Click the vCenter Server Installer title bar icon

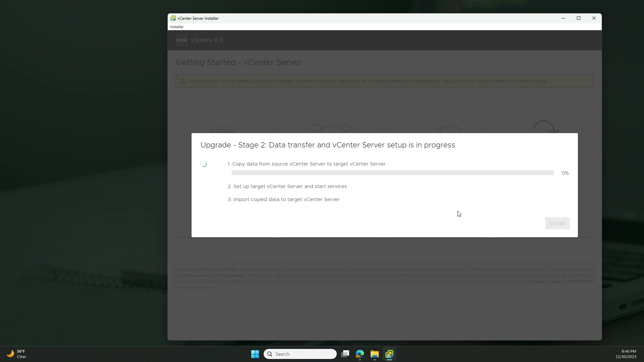pyautogui.click(x=173, y=18)
